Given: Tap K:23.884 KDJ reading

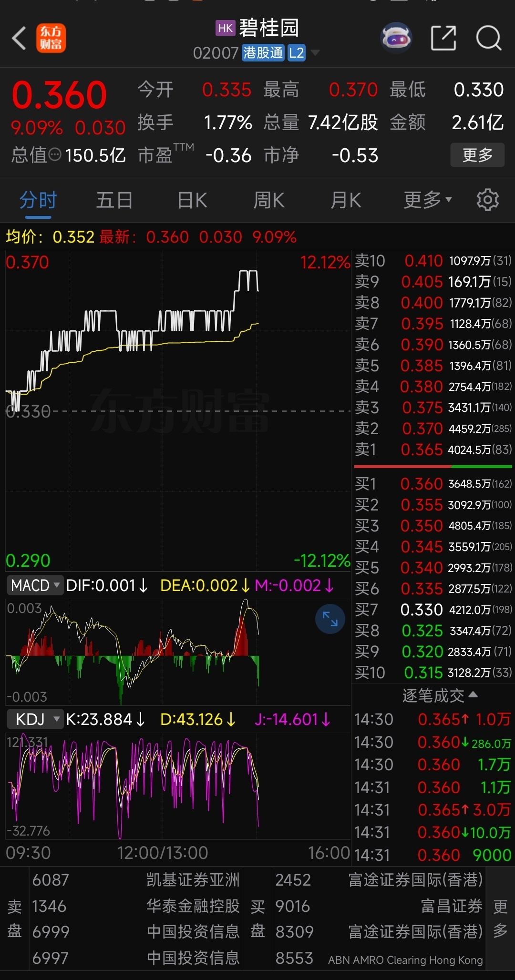Looking at the screenshot, I should [x=105, y=719].
